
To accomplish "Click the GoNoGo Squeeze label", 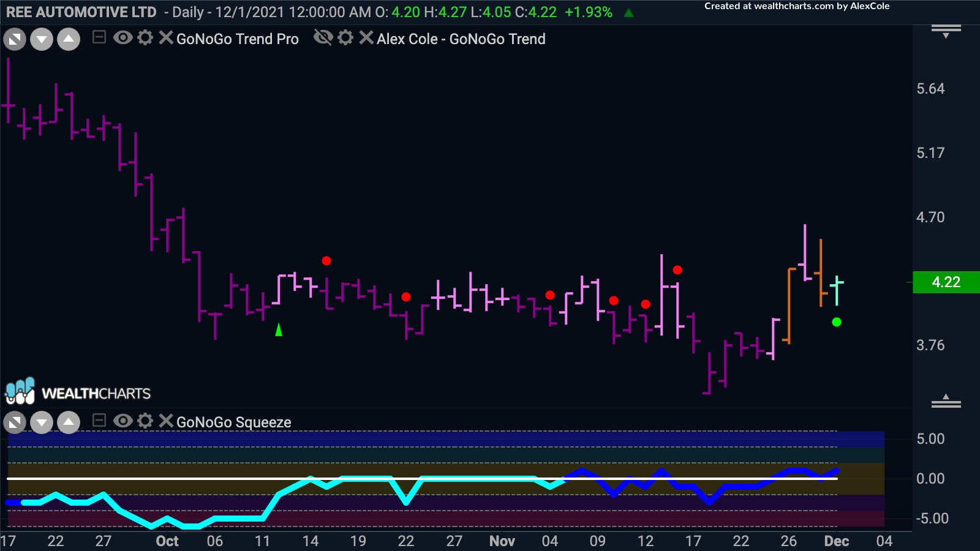I will coord(234,422).
